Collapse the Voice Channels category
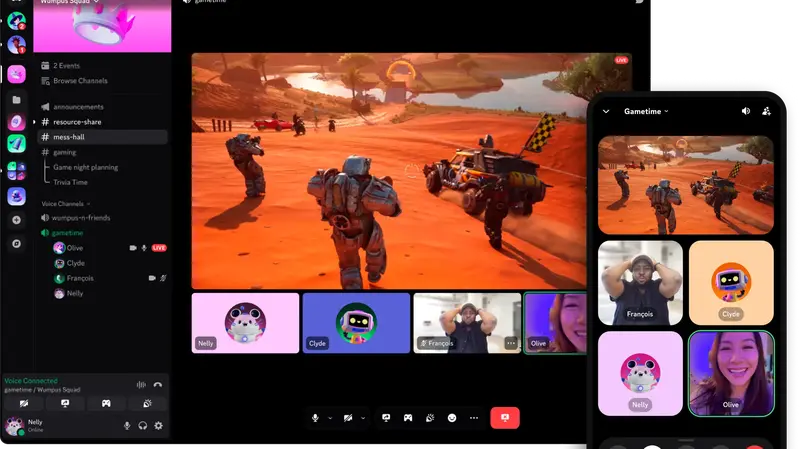This screenshot has width=800, height=449. point(66,204)
